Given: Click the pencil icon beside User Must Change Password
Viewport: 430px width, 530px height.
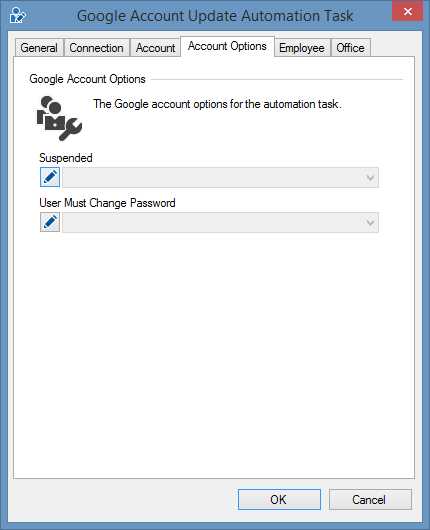Looking at the screenshot, I should [50, 222].
